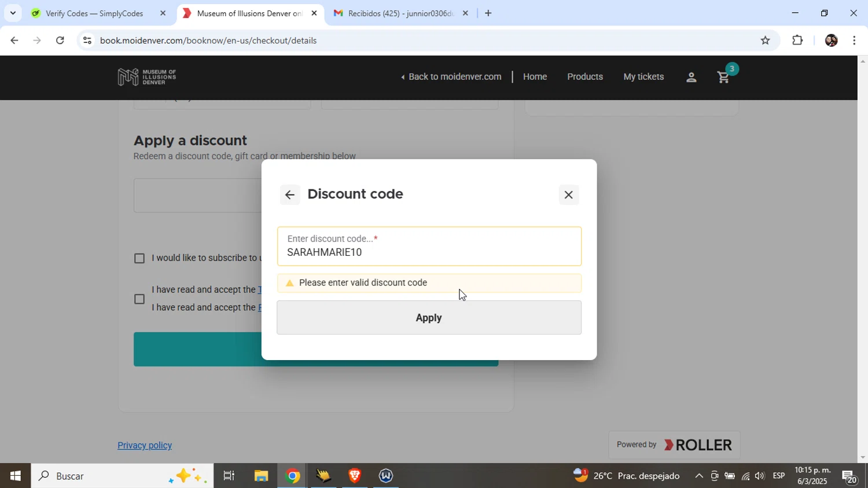Open the Privacy policy link
The image size is (868, 488).
(145, 445)
